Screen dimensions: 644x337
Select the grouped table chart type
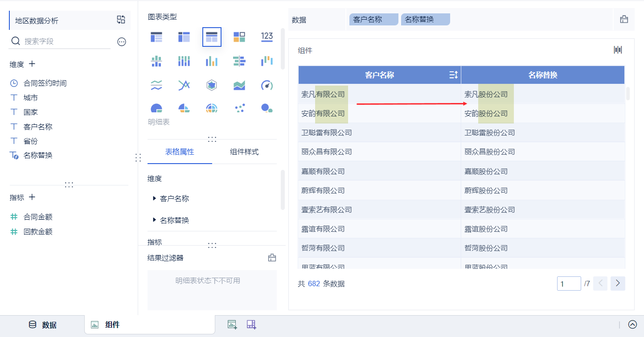click(156, 37)
